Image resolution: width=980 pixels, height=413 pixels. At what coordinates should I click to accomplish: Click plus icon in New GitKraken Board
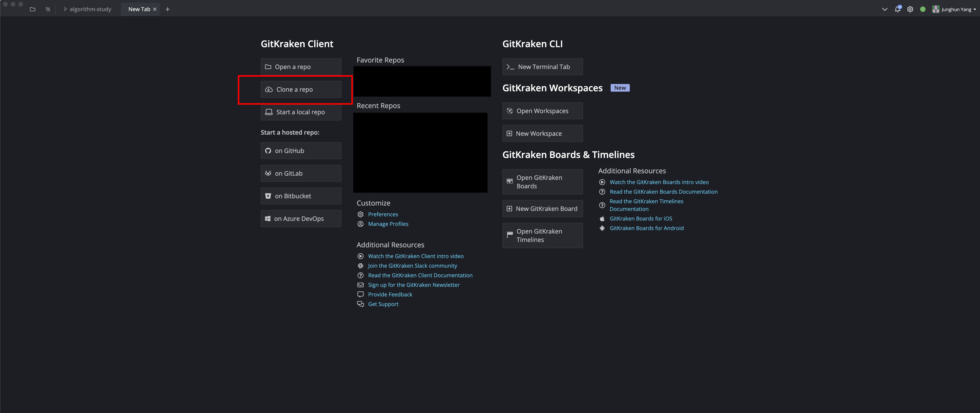(x=509, y=208)
